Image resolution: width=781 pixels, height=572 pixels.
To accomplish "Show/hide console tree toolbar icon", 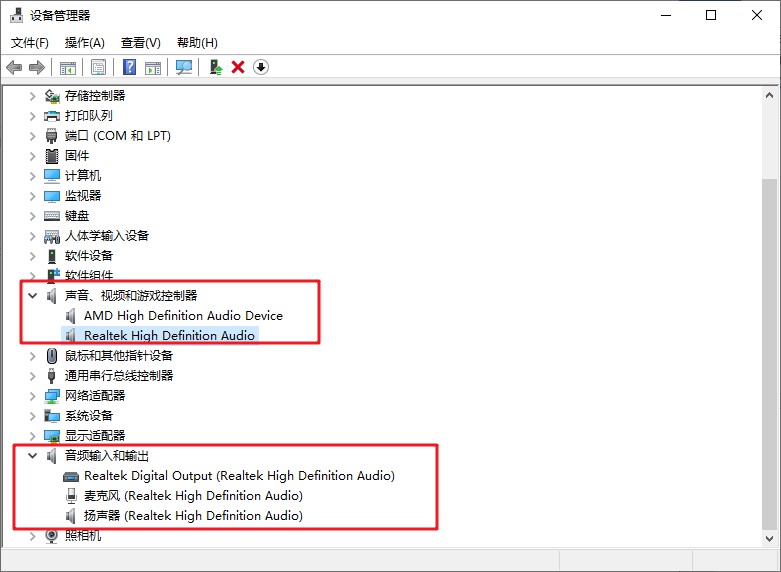I will point(67,67).
